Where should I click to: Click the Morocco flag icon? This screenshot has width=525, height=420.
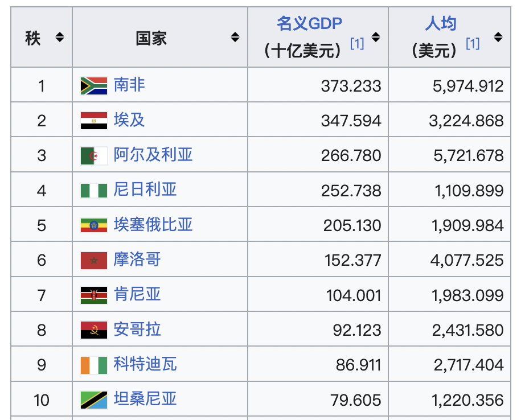tap(94, 260)
